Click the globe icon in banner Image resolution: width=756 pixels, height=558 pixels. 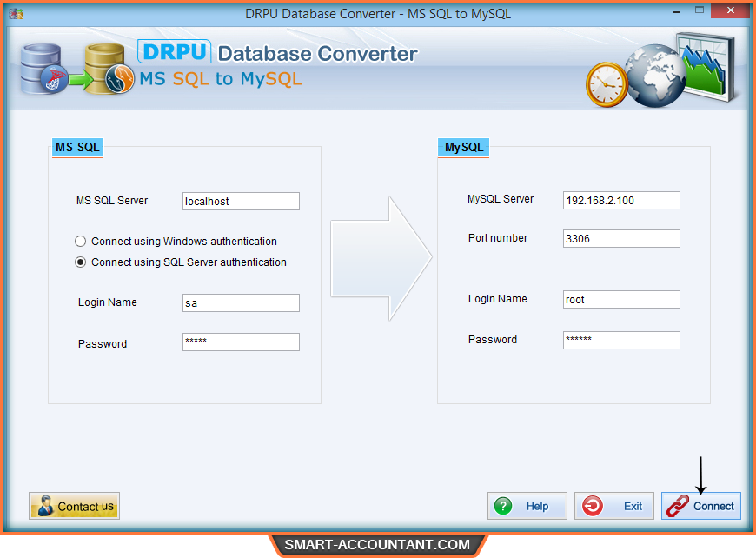[x=654, y=76]
